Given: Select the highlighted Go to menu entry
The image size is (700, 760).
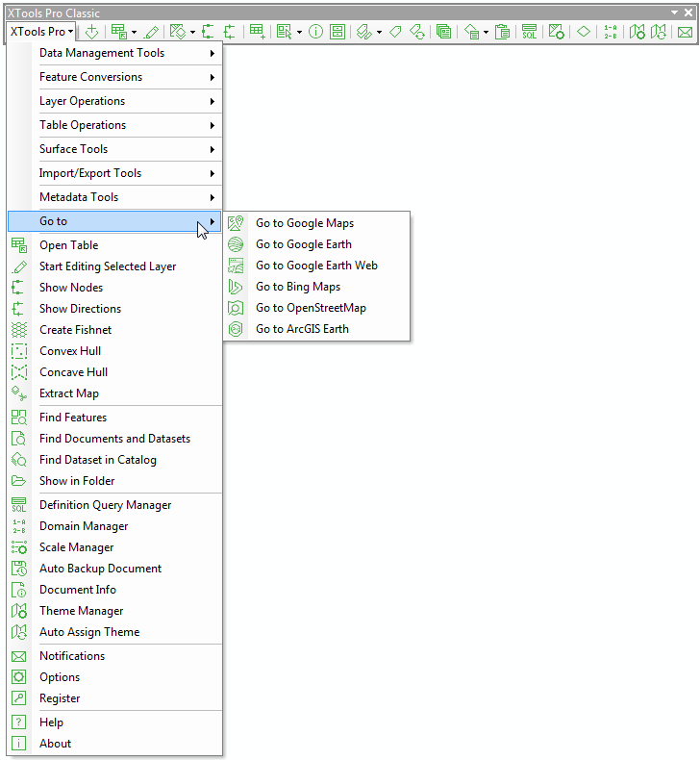Looking at the screenshot, I should pos(114,221).
